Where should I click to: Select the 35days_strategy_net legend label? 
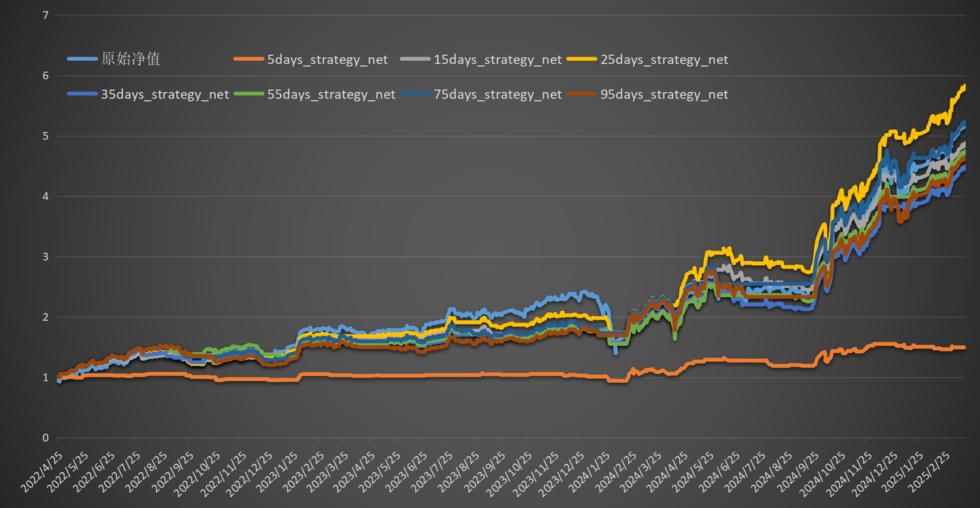coord(165,95)
